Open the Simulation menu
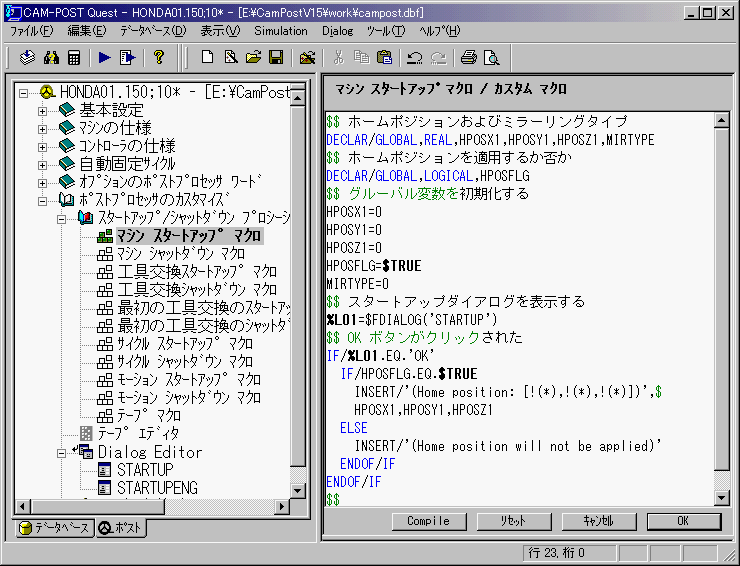This screenshot has width=740, height=566. point(281,31)
